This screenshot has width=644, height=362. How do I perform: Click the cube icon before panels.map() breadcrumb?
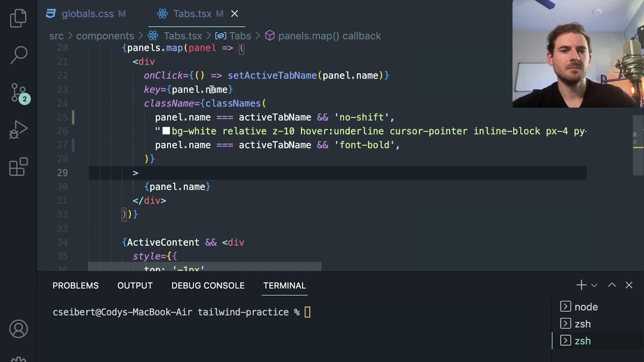click(x=270, y=36)
